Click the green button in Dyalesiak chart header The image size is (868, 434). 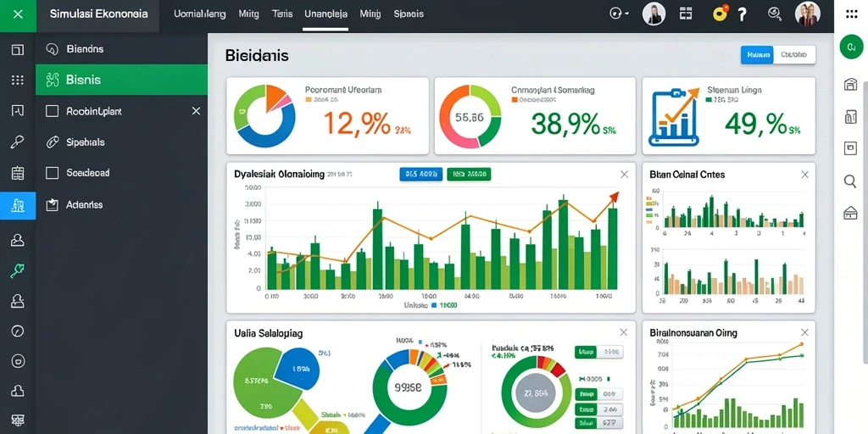pos(469,175)
